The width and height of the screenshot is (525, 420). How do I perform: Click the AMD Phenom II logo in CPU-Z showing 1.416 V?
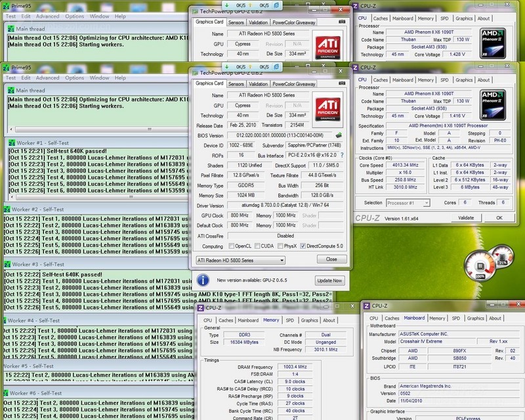(x=493, y=104)
